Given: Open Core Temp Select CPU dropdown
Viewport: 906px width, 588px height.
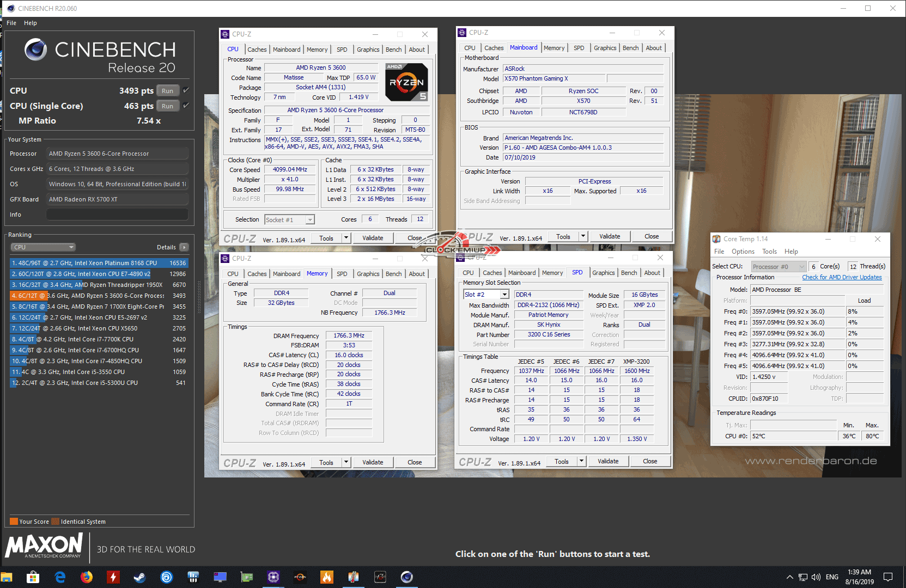Looking at the screenshot, I should [779, 267].
